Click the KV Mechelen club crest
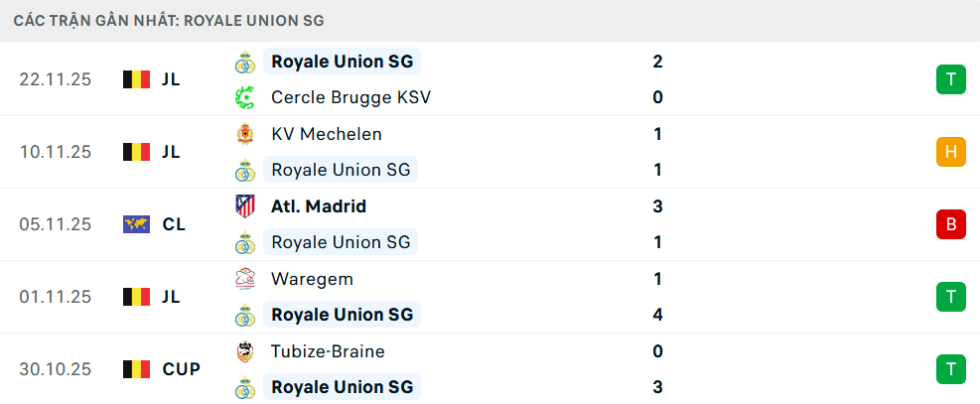The height and width of the screenshot is (404, 980). (x=244, y=134)
